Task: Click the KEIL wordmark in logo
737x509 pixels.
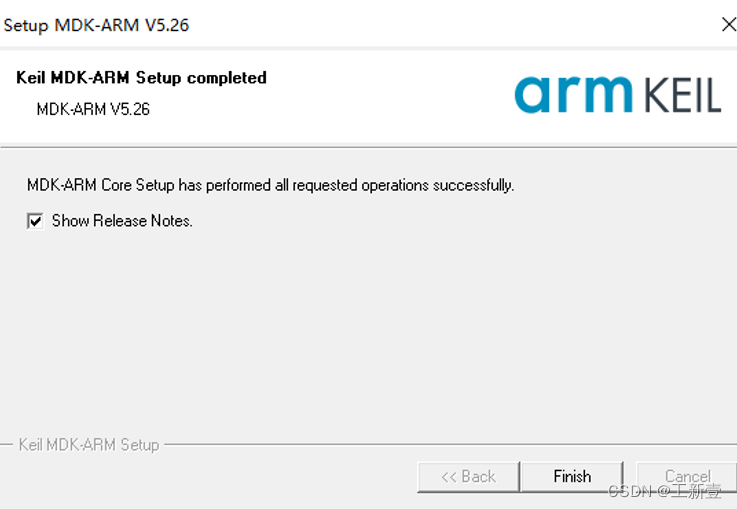Action: coord(682,95)
